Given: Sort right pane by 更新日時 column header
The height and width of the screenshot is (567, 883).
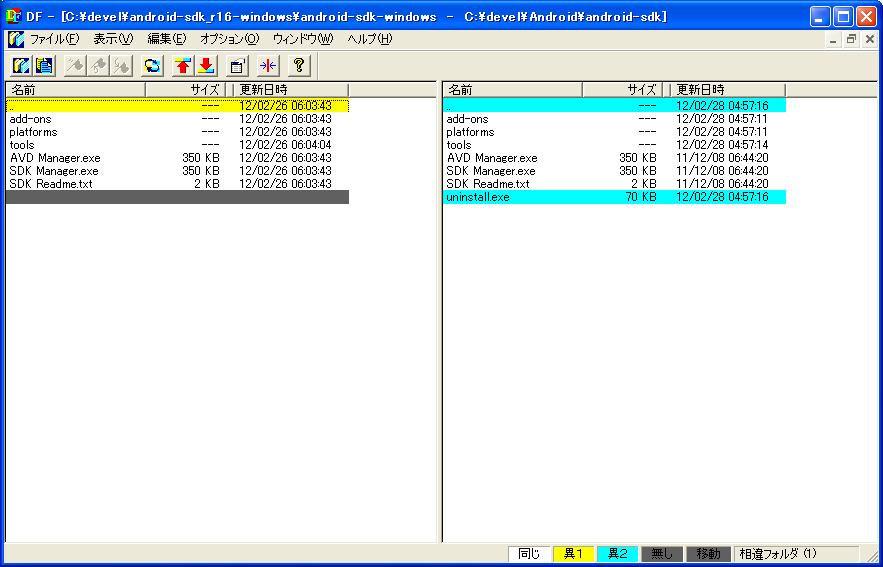Looking at the screenshot, I should 728,90.
